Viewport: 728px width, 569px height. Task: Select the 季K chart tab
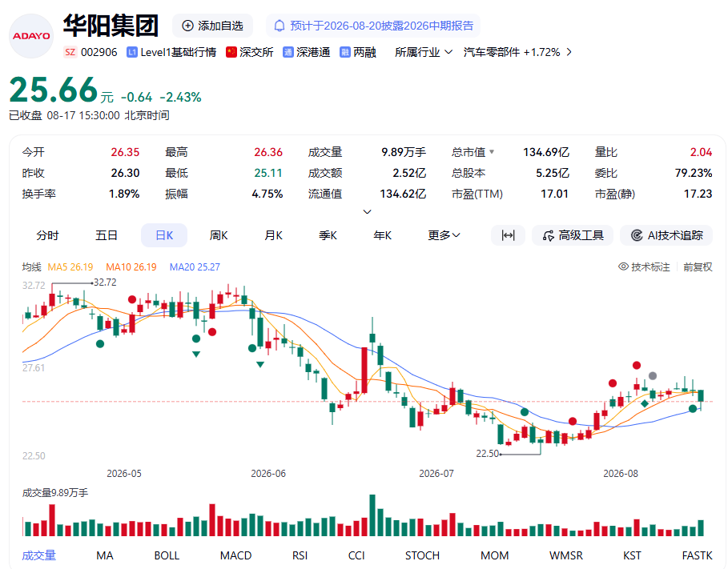(328, 235)
